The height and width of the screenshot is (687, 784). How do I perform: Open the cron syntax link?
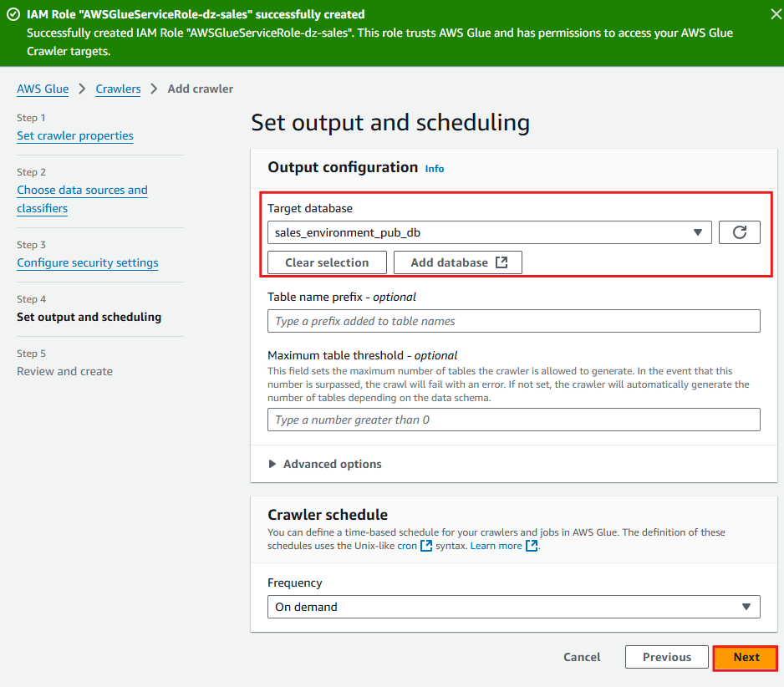[407, 546]
